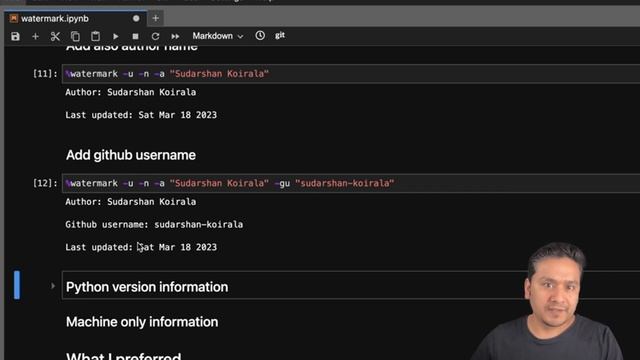Paste cell from clipboard

[x=95, y=36]
